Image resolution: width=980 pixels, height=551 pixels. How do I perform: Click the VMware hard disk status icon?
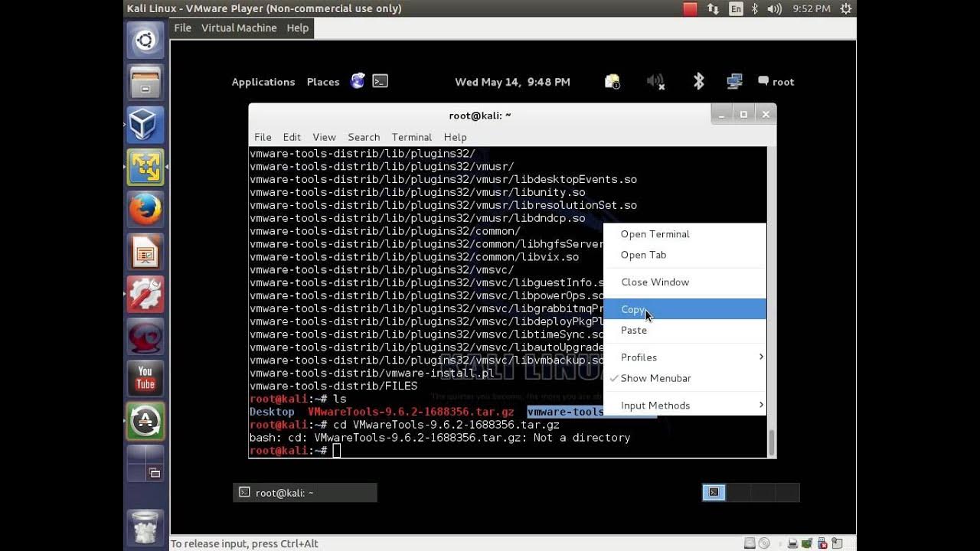point(750,543)
